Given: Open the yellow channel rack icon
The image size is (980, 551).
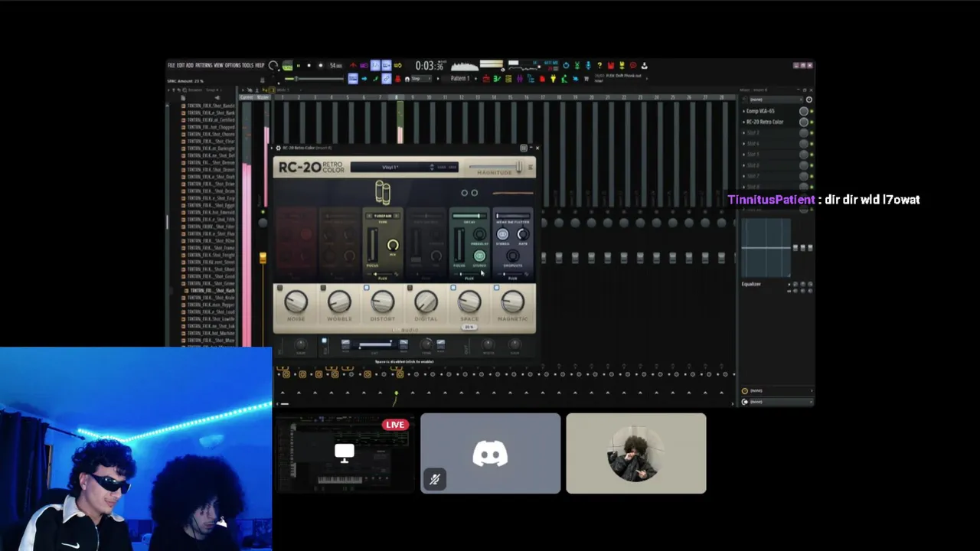Looking at the screenshot, I should 508,78.
